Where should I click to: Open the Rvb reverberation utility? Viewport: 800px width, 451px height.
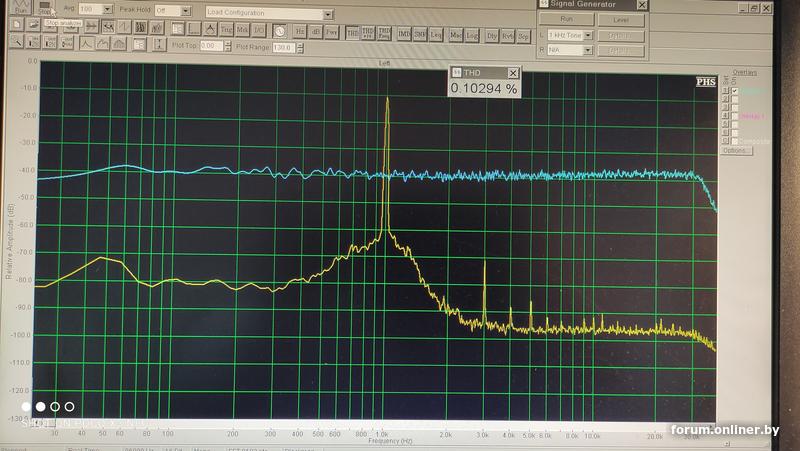[x=508, y=37]
